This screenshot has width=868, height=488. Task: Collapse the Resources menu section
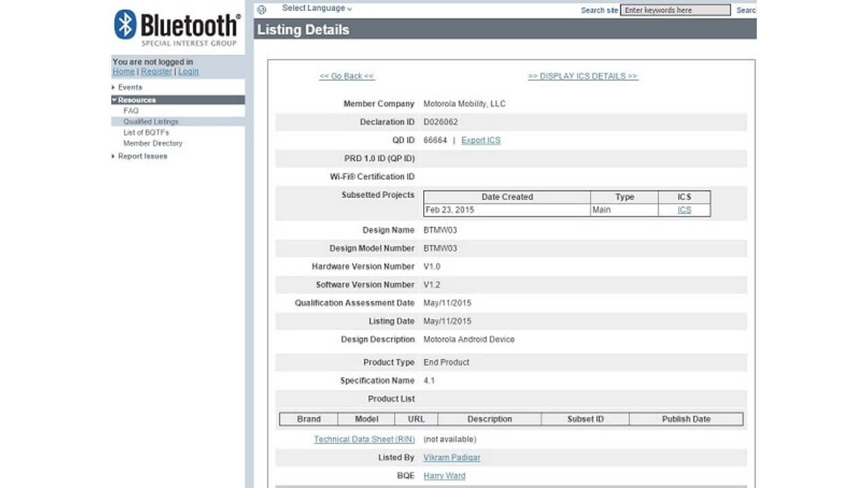[136, 100]
